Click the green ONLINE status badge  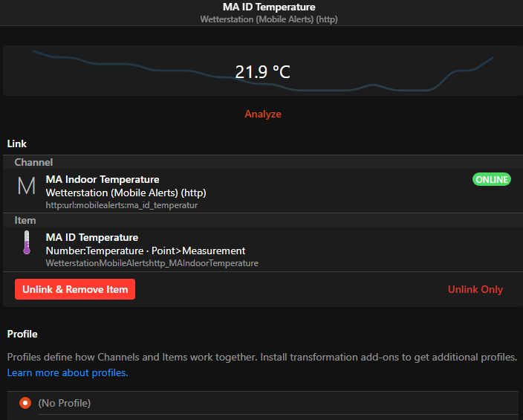pyautogui.click(x=491, y=180)
